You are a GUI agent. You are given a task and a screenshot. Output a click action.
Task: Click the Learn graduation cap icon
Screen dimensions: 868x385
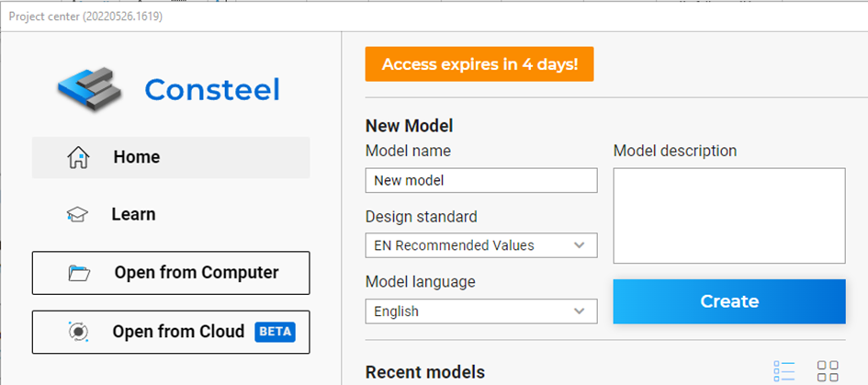(x=77, y=215)
